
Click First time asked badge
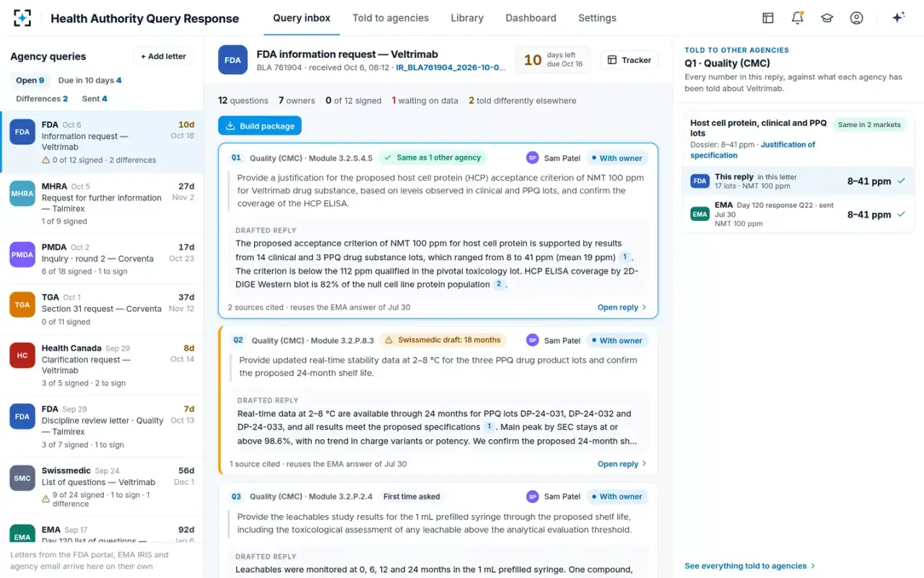pyautogui.click(x=411, y=496)
